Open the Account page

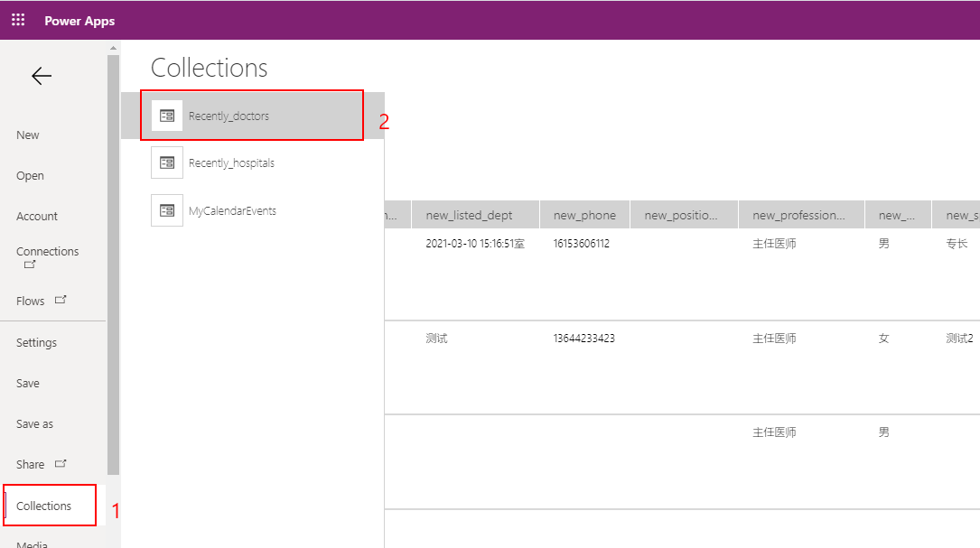37,216
